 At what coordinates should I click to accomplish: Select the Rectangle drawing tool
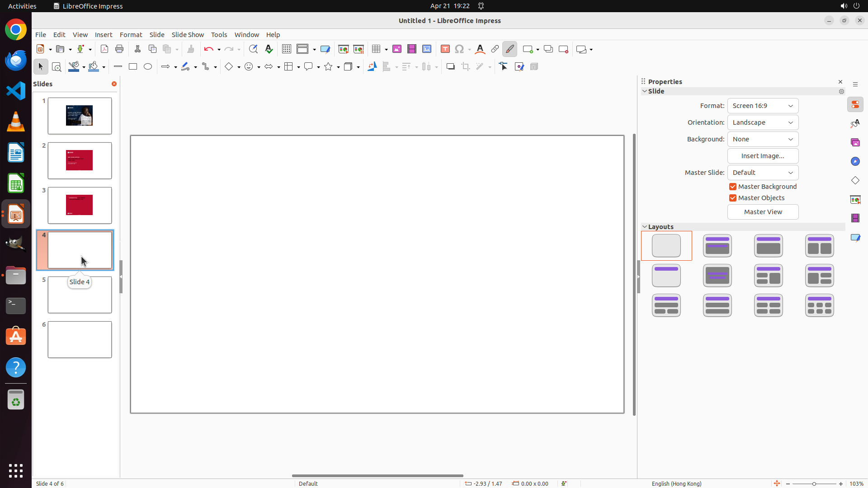click(133, 67)
